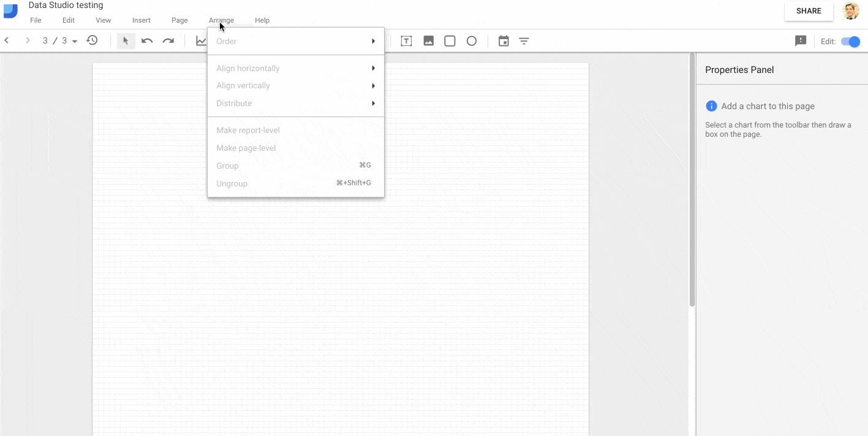Screen dimensions: 868x436
Task: Click Add a chart to this page text
Action: click(x=768, y=106)
